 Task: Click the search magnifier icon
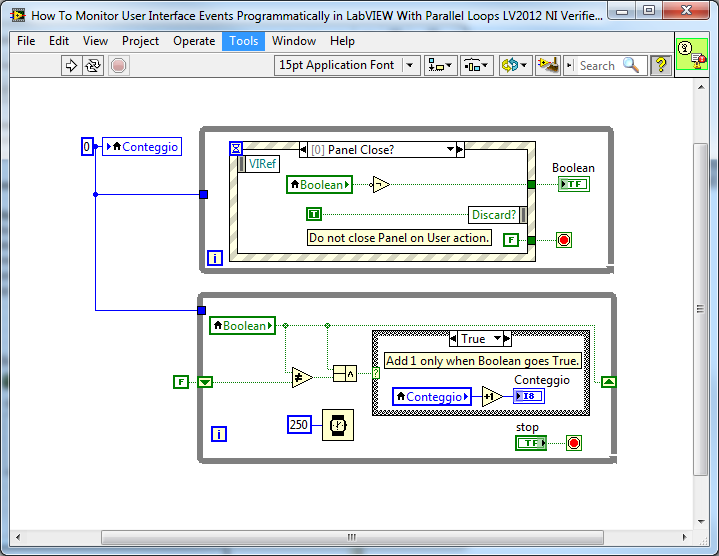click(631, 66)
